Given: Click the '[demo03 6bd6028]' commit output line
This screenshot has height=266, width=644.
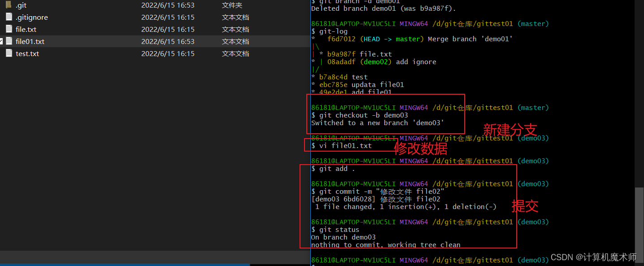Looking at the screenshot, I should click(375, 199).
